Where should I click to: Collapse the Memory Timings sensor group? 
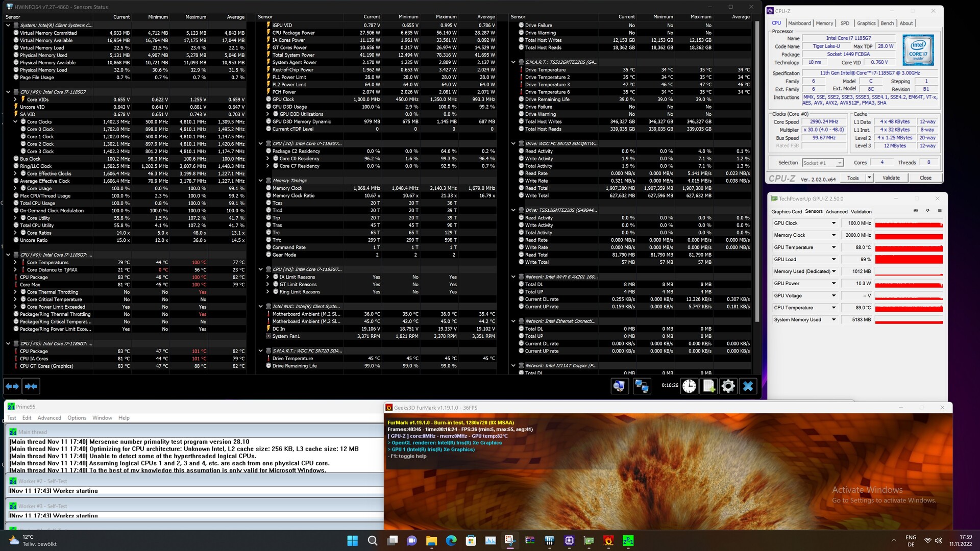click(260, 181)
